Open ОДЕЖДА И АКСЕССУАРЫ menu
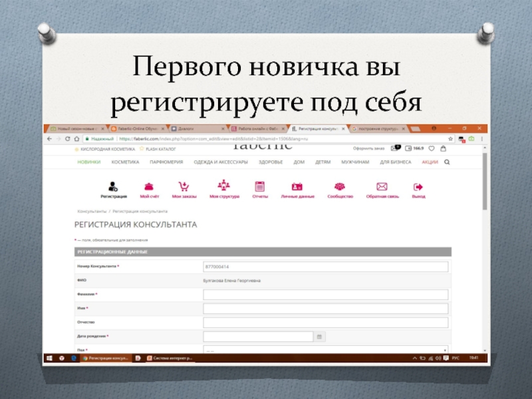The height and width of the screenshot is (399, 532). coord(221,162)
